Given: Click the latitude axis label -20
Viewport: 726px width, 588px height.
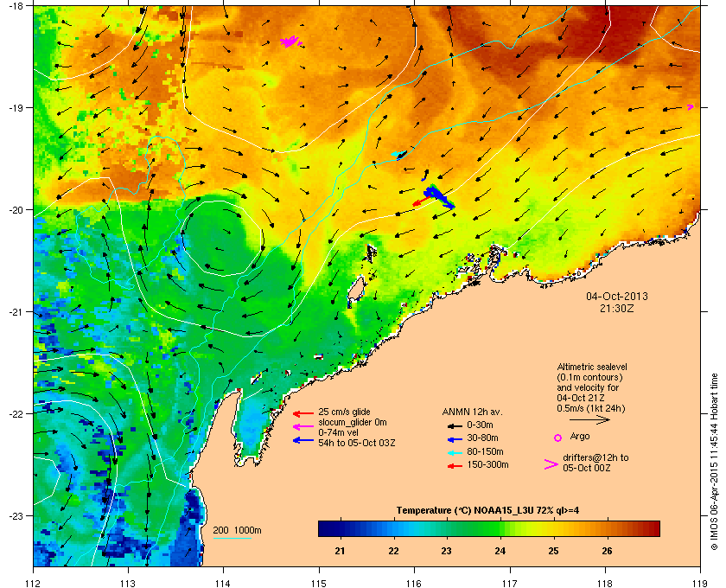Looking at the screenshot, I should 16,210.
